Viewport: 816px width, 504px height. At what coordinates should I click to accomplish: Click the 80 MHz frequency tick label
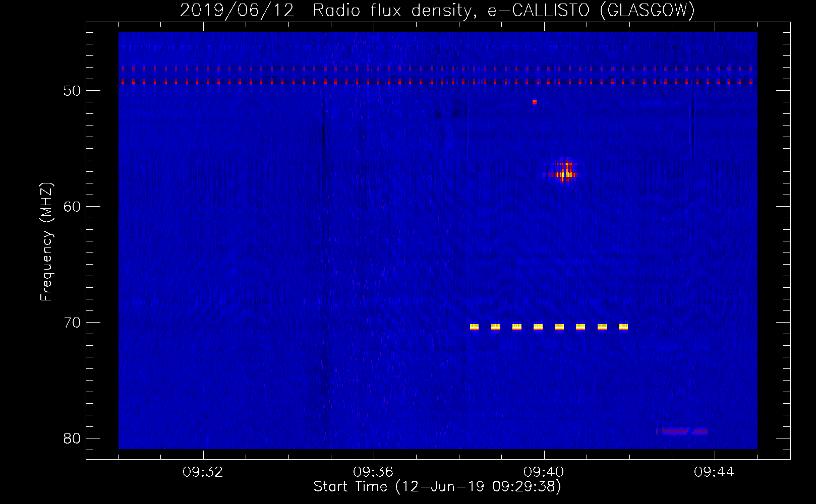click(72, 438)
